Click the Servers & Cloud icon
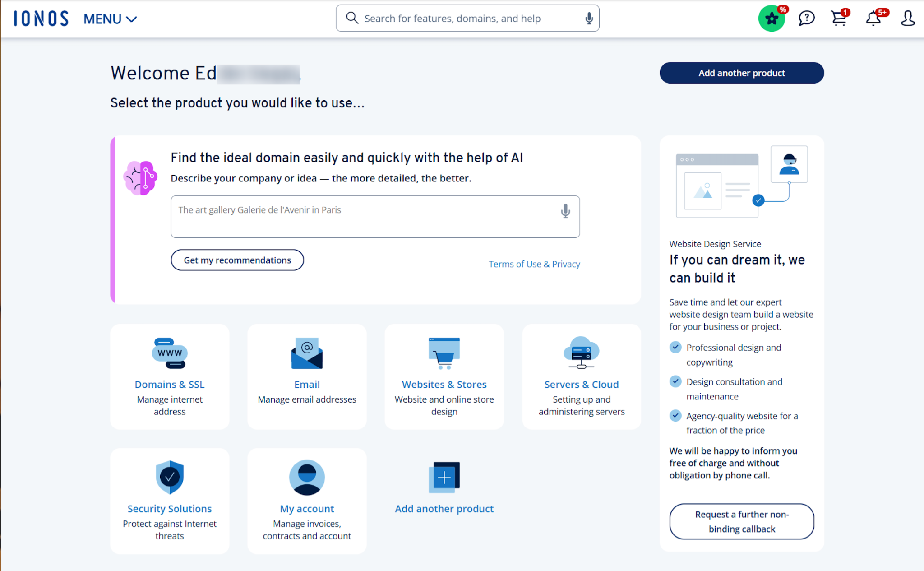 click(x=582, y=353)
